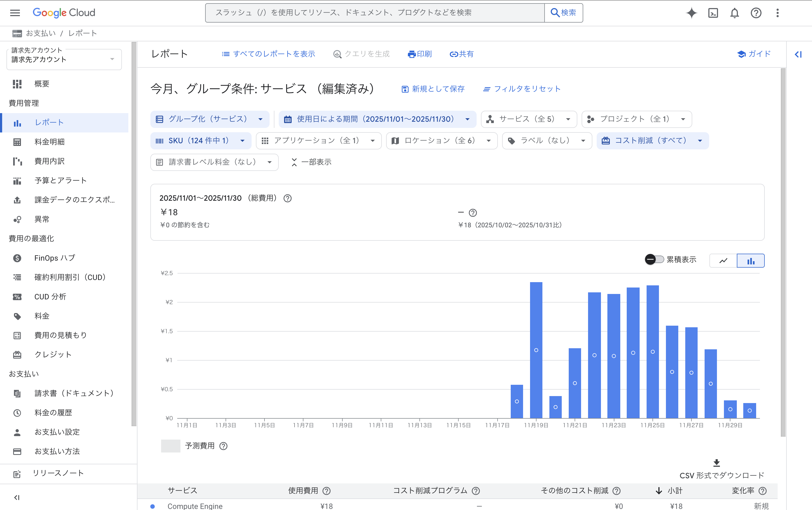This screenshot has height=510, width=812.
Task: Launch Cloud Shell terminal
Action: (713, 13)
